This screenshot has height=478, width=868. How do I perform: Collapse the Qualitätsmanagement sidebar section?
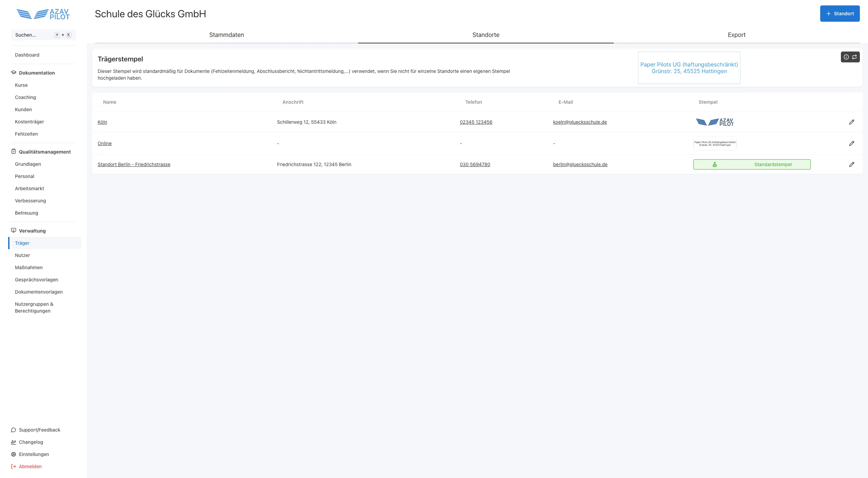44,152
